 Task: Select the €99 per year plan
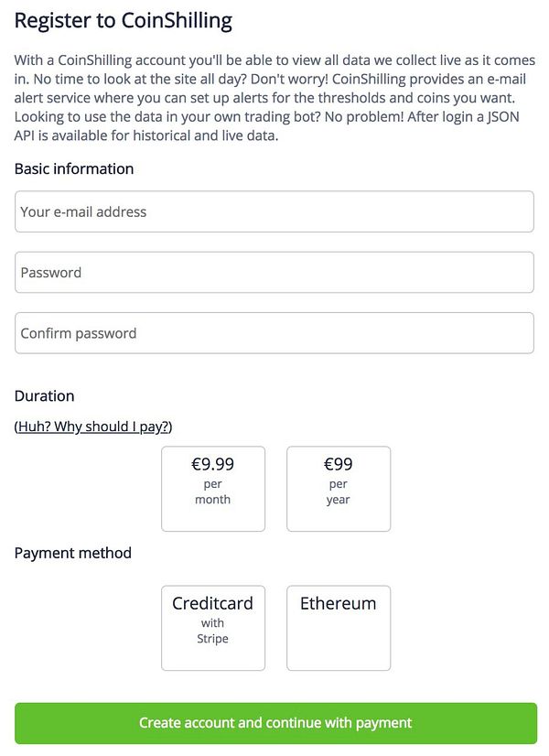click(339, 489)
